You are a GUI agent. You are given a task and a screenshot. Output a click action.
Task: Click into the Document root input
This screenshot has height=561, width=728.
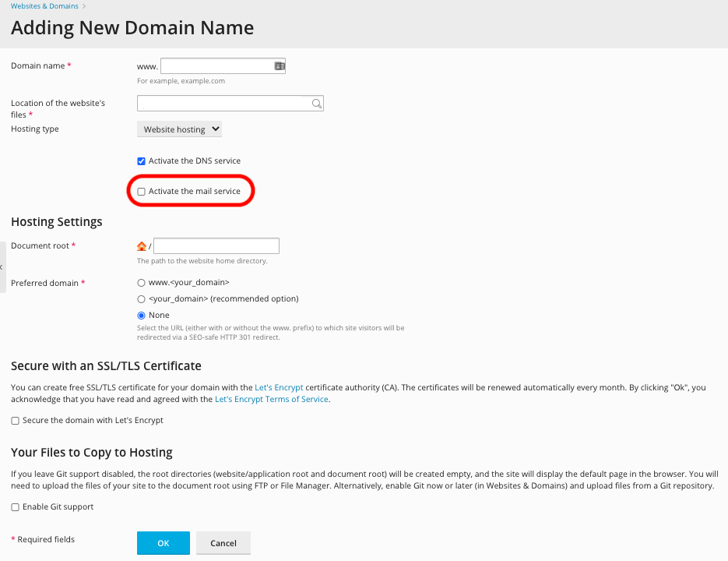tap(216, 246)
